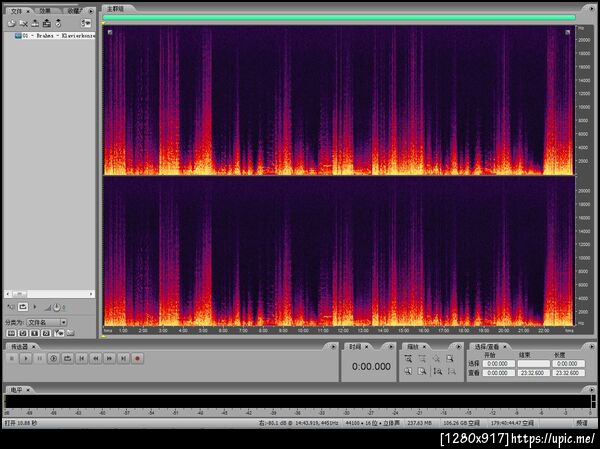The width and height of the screenshot is (600, 449).
Task: Switch to the 文件 tab
Action: pyautogui.click(x=16, y=11)
